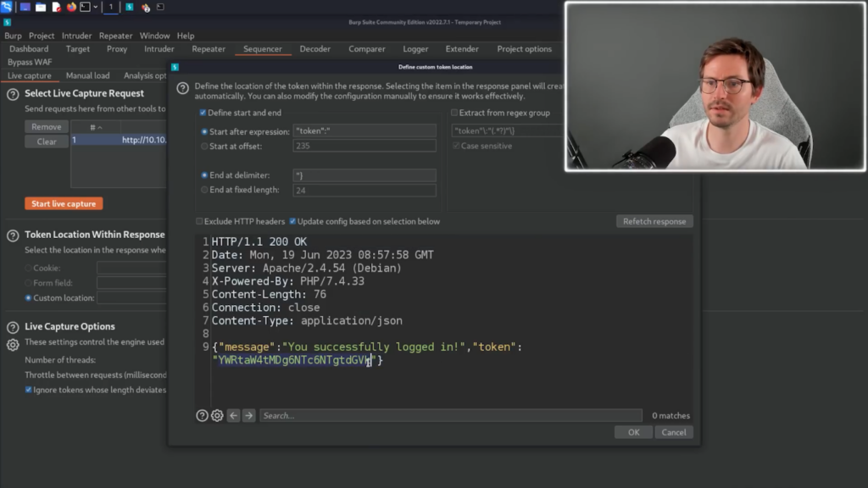Click the Start after expression input field
The width and height of the screenshot is (868, 488).
[364, 131]
